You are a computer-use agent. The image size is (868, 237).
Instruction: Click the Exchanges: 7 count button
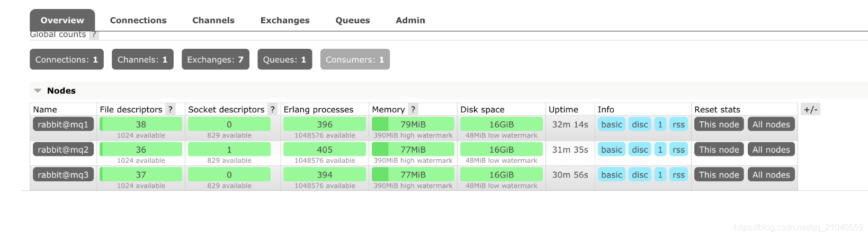(216, 59)
